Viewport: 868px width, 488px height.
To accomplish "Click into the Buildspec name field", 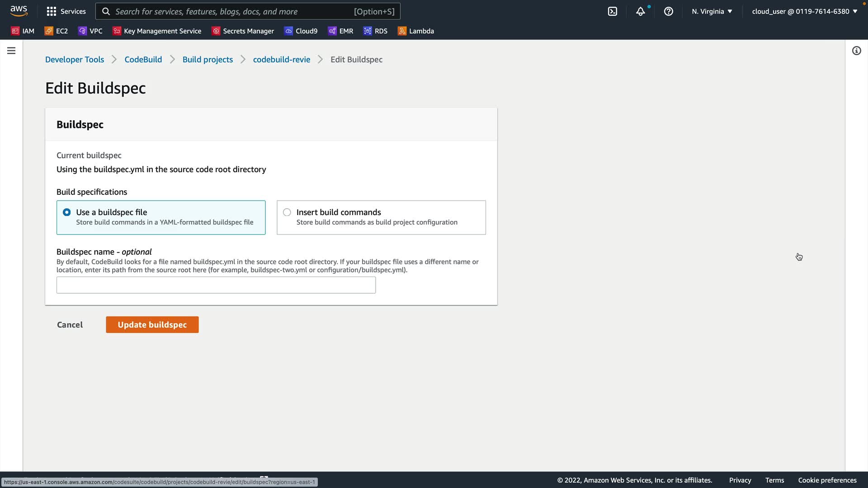I will click(216, 285).
